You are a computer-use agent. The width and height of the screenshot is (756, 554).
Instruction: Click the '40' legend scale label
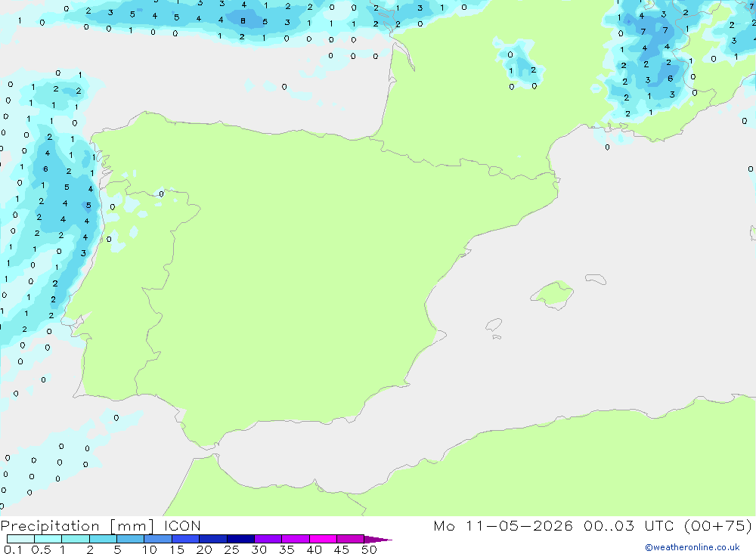click(x=314, y=549)
